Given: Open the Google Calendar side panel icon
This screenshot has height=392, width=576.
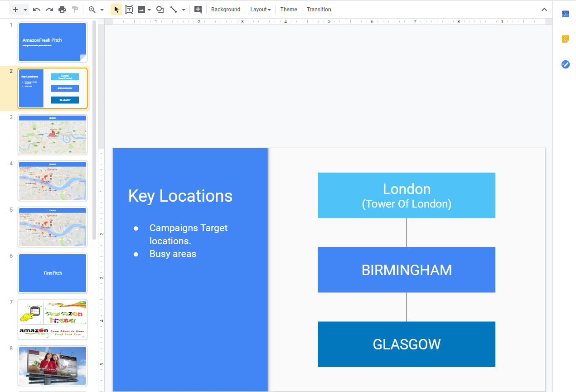Looking at the screenshot, I should point(566,14).
